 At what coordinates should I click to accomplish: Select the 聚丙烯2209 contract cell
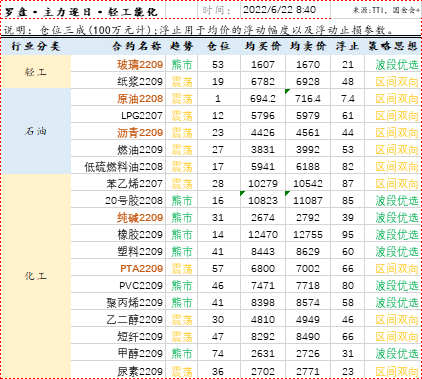[118, 302]
